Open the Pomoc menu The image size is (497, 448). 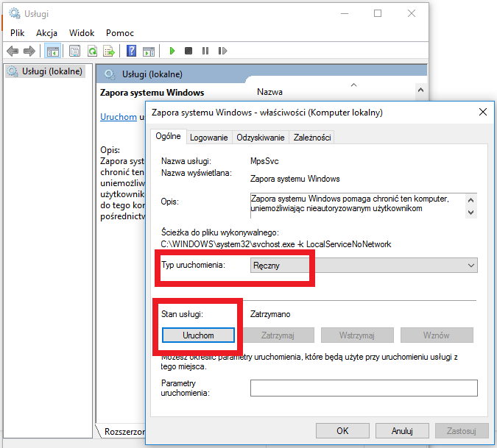[120, 33]
